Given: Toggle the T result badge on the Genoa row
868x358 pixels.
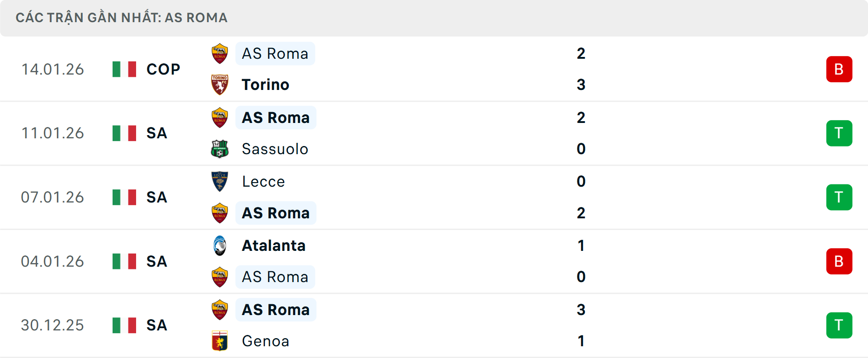Looking at the screenshot, I should pos(840,325).
